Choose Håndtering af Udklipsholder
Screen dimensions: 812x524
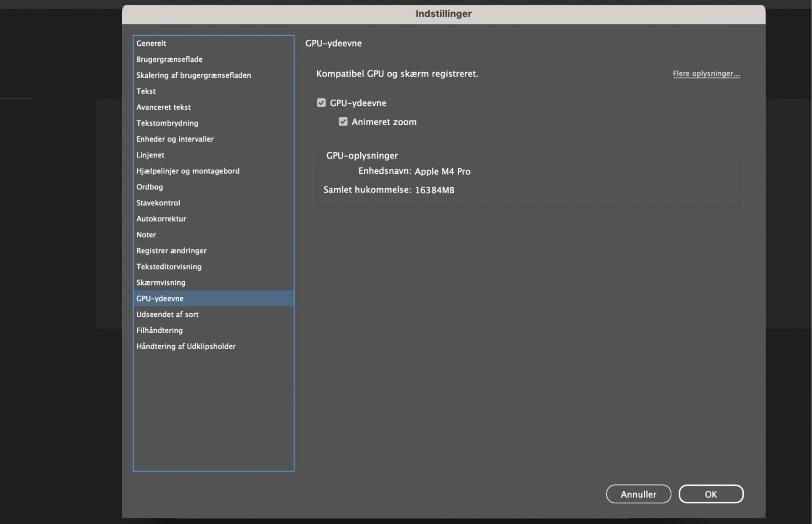[186, 346]
